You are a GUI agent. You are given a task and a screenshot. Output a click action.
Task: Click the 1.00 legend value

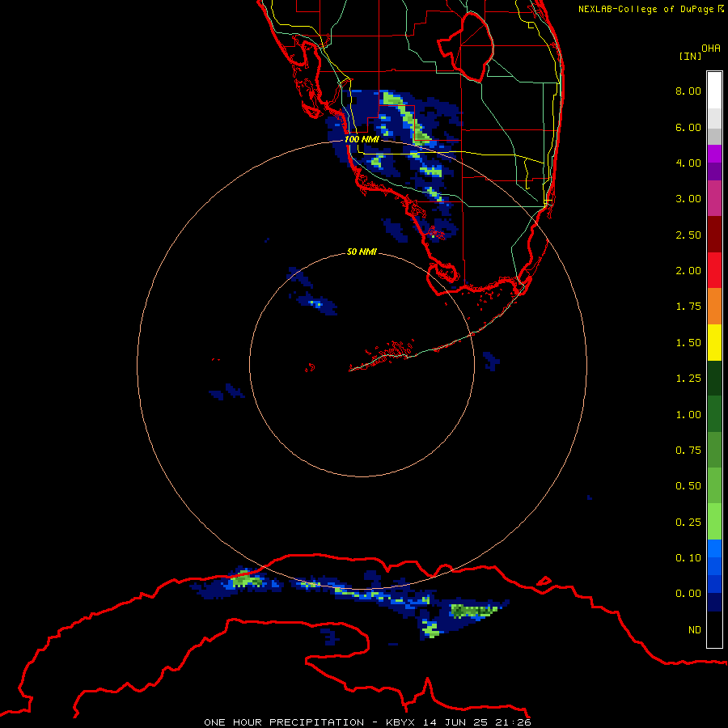[x=688, y=415]
